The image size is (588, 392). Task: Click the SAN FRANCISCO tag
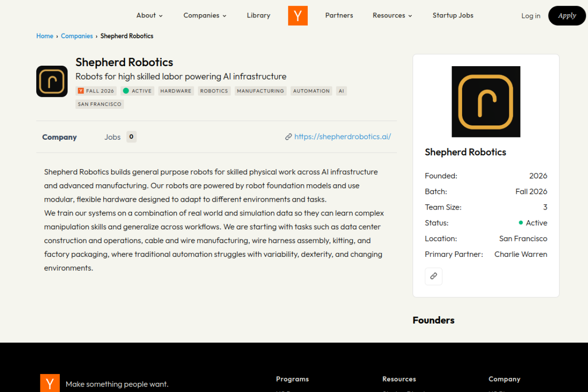pyautogui.click(x=100, y=104)
